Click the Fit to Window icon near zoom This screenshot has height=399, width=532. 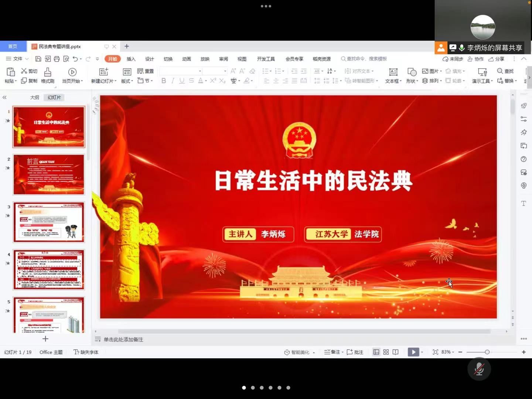[x=435, y=352]
